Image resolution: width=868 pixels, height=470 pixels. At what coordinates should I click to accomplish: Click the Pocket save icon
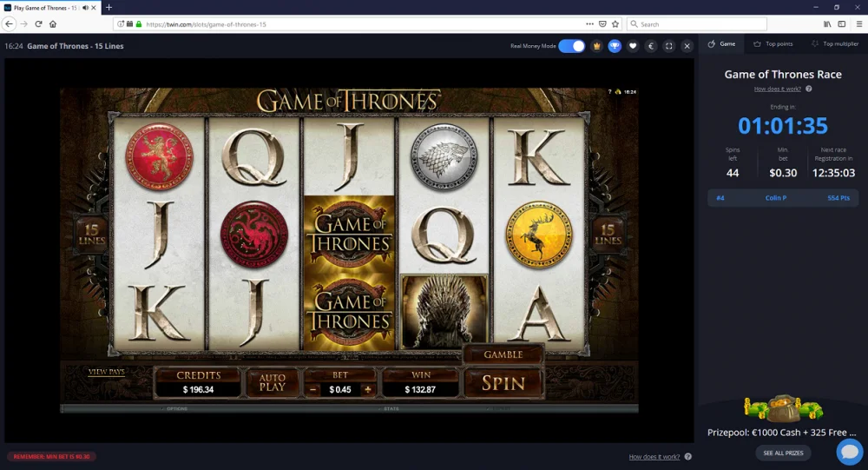tap(602, 23)
